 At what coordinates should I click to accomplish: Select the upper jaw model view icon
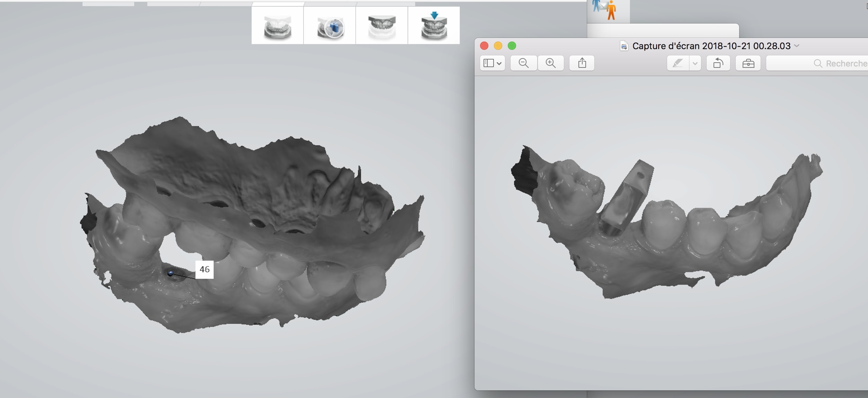382,26
